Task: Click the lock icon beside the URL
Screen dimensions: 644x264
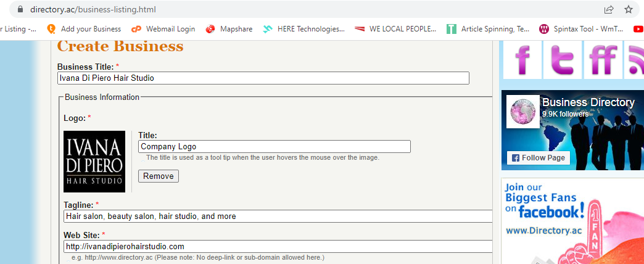Action: (x=20, y=9)
